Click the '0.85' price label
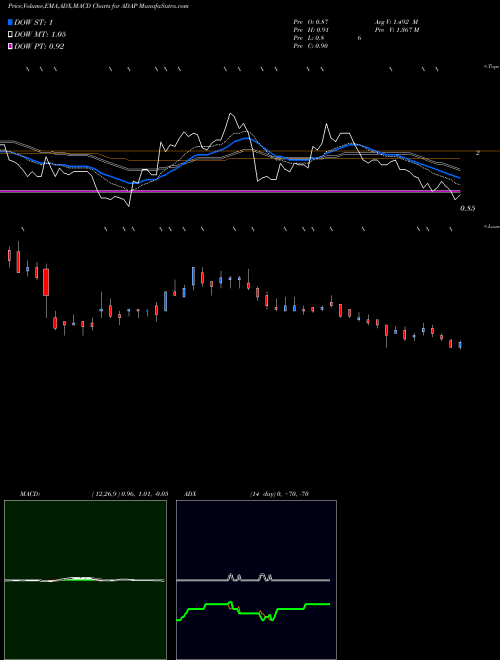The height and width of the screenshot is (660, 500). [x=468, y=208]
